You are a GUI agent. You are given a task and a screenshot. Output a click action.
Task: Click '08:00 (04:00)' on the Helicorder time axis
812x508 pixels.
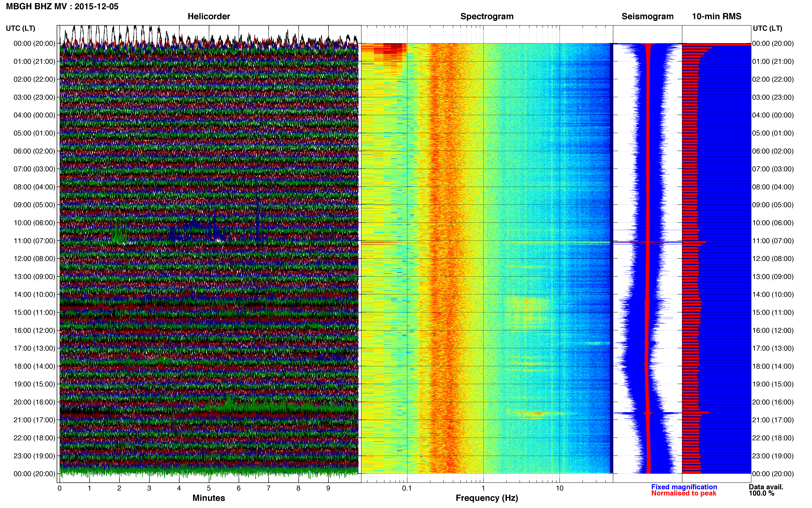click(34, 187)
